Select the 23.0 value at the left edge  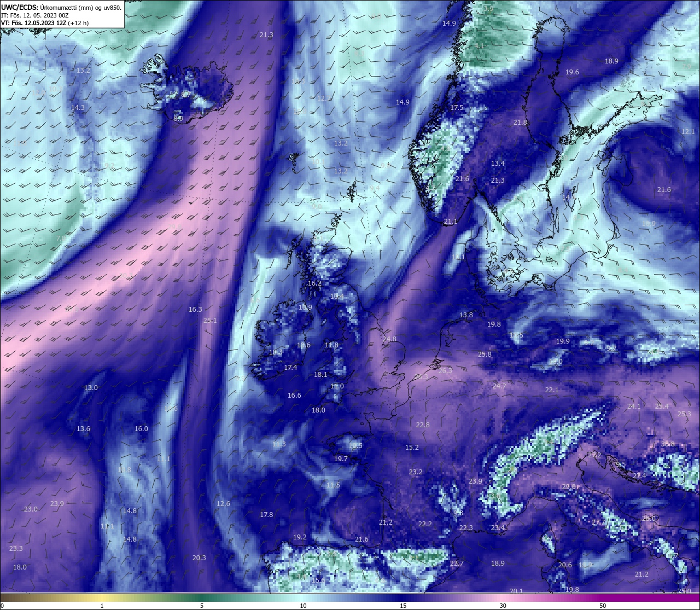pyautogui.click(x=31, y=509)
